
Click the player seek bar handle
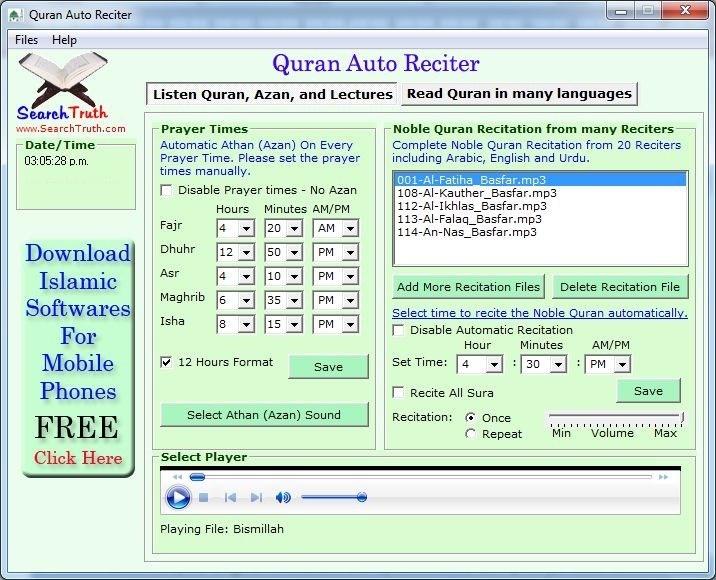click(x=197, y=477)
